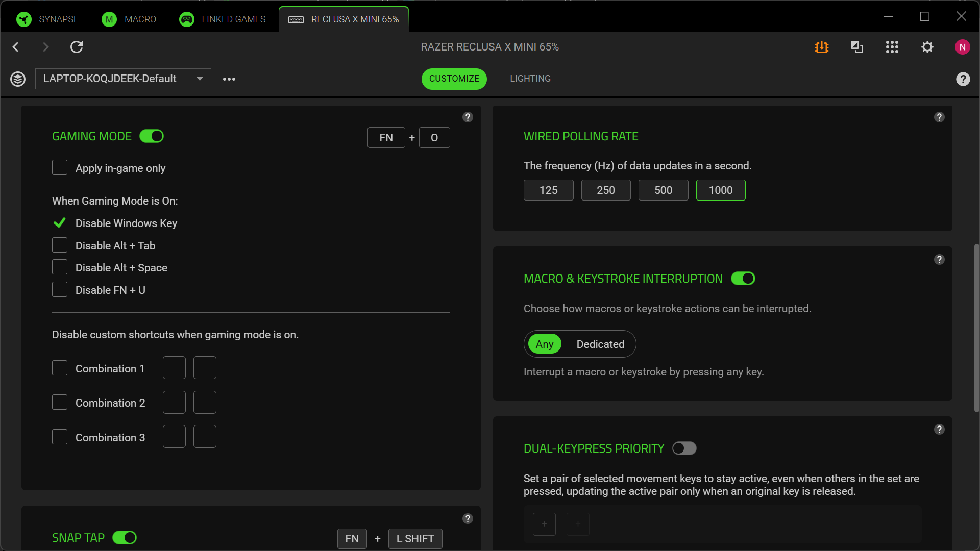The width and height of the screenshot is (980, 551).
Task: Enable Combination 2 checkbox
Action: pyautogui.click(x=60, y=403)
